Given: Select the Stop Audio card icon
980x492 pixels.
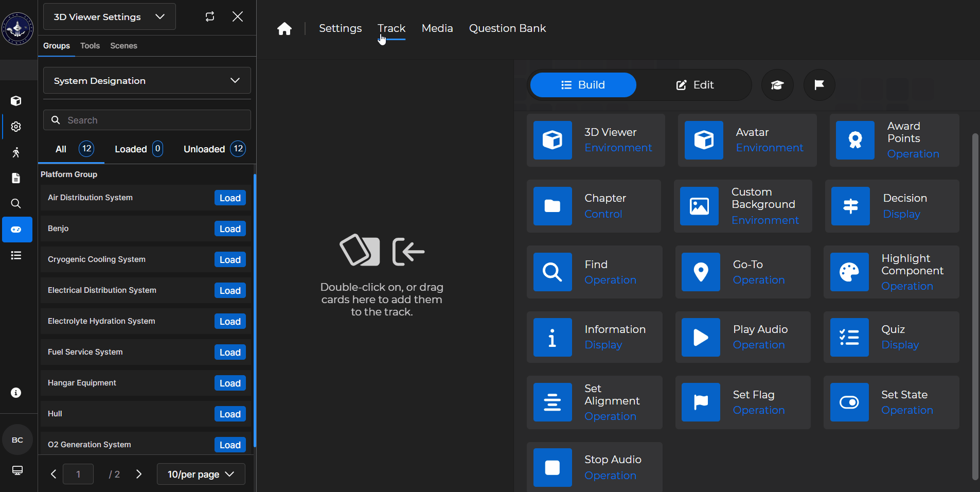Looking at the screenshot, I should coord(553,467).
